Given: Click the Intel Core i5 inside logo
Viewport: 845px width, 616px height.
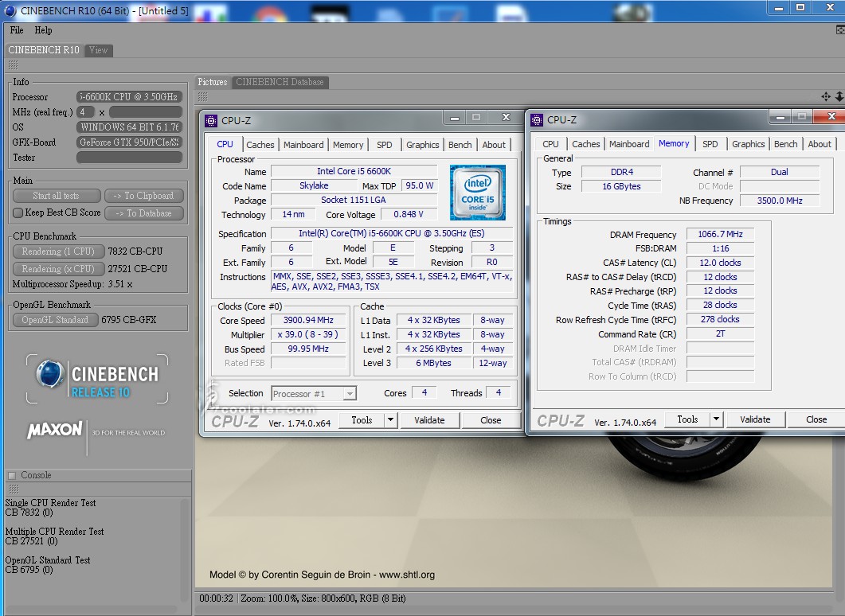Looking at the screenshot, I should [x=478, y=193].
